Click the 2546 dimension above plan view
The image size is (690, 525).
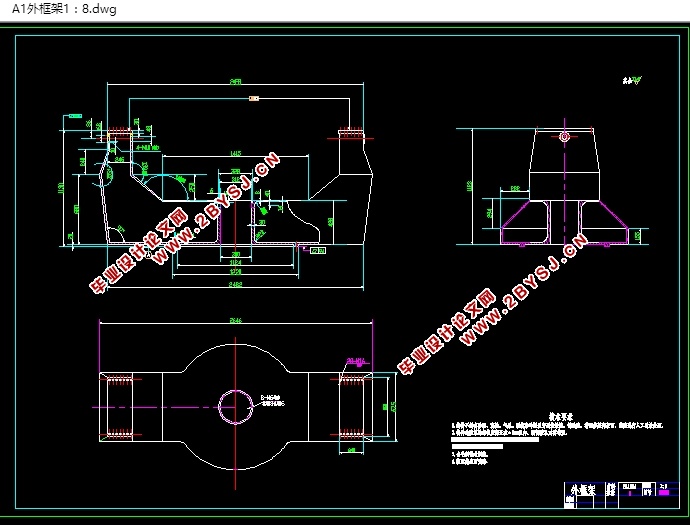click(236, 320)
